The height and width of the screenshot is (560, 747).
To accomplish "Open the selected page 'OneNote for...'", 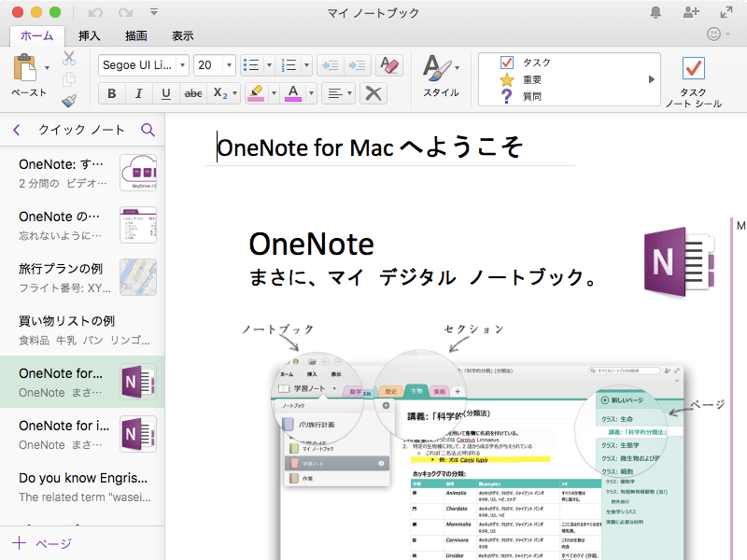I will (x=82, y=382).
